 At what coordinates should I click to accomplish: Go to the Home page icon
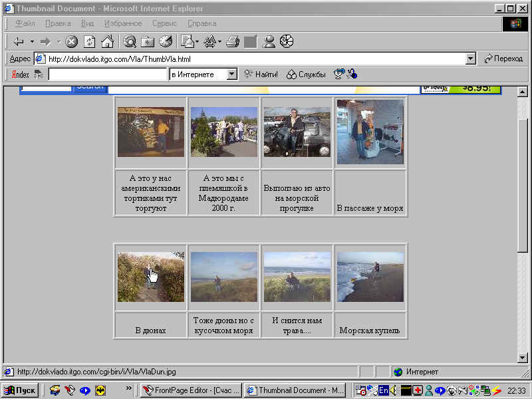coord(106,41)
